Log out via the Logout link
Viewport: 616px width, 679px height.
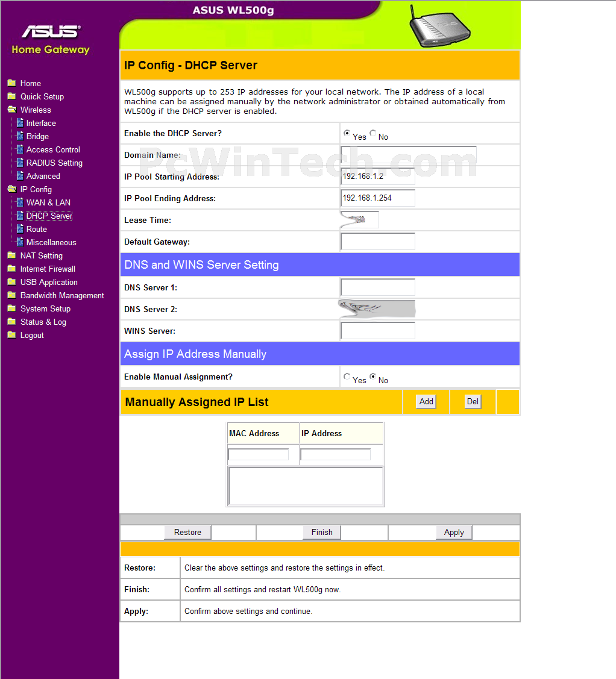tap(32, 335)
